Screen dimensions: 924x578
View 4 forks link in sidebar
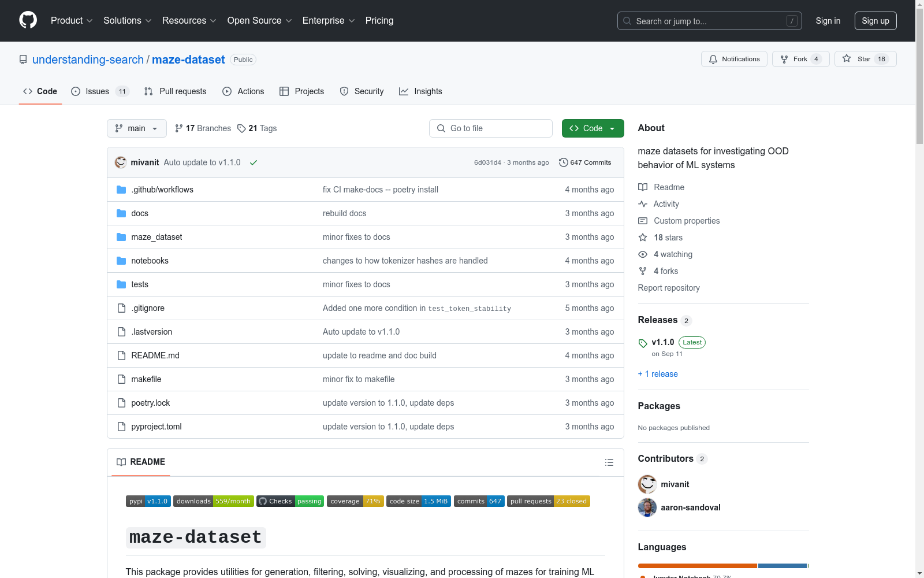(658, 271)
